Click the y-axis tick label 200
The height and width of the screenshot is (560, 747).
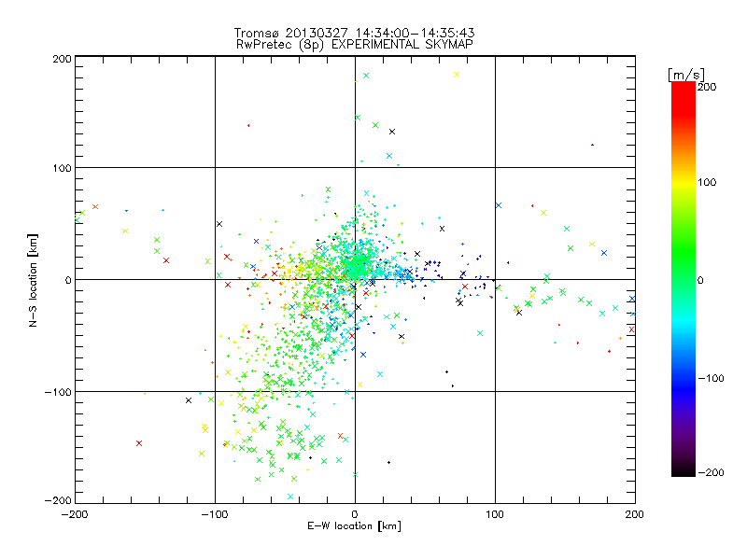click(62, 59)
